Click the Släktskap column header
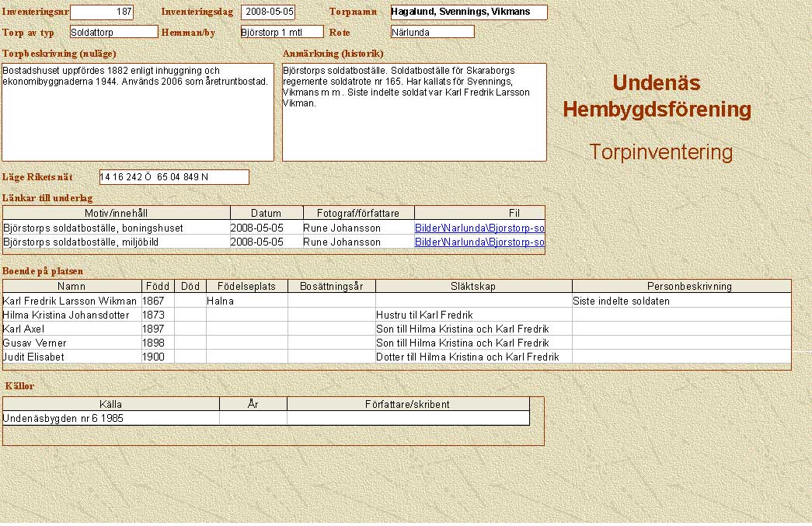Viewport: 812px width, 526px height. [x=473, y=287]
